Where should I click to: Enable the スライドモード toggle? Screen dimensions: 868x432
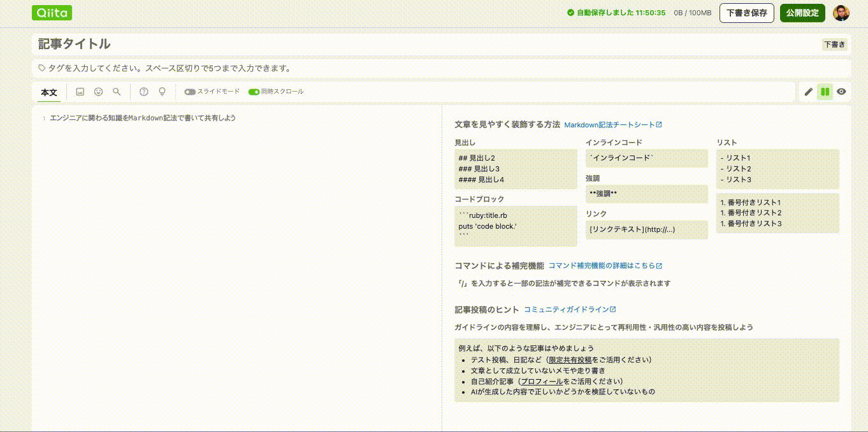190,92
